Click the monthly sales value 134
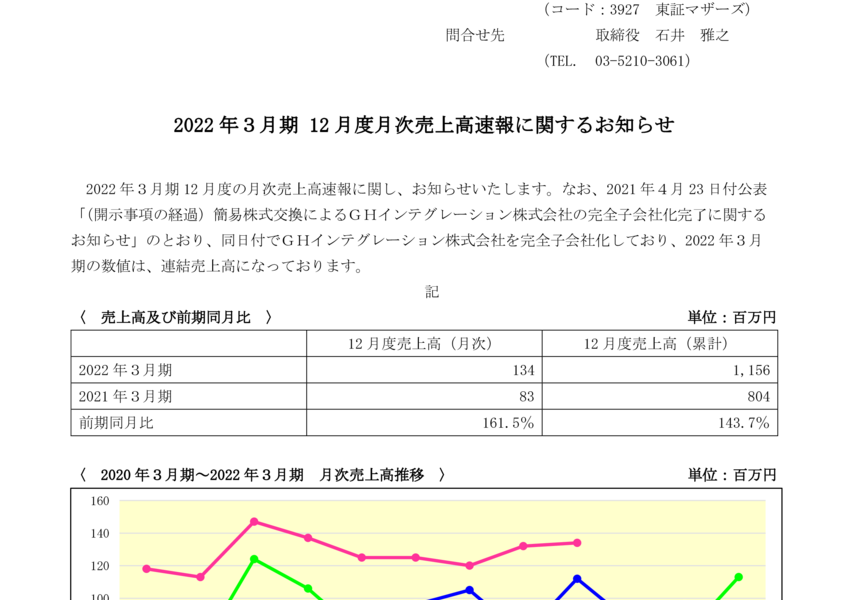This screenshot has height=600, width=849. click(x=523, y=370)
